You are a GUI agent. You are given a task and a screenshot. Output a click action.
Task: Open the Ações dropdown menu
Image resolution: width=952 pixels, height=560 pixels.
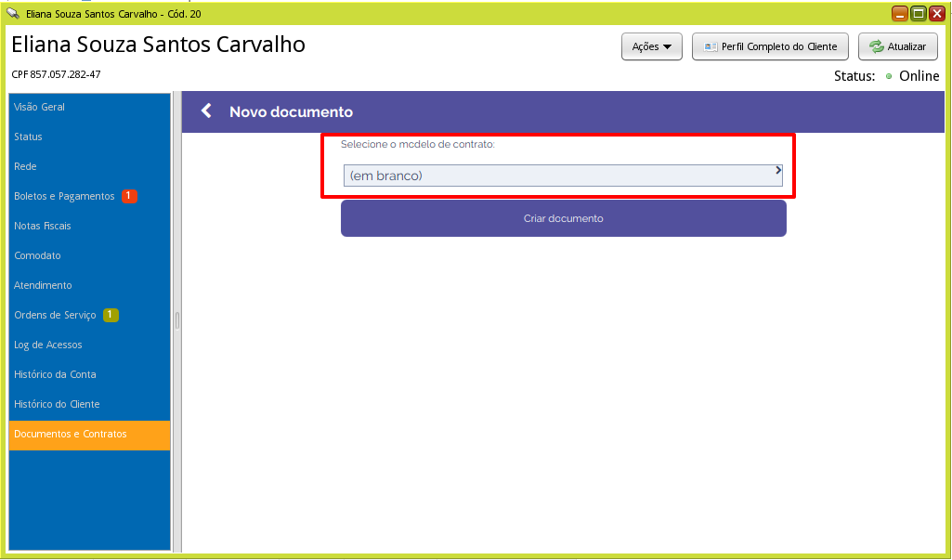(651, 46)
